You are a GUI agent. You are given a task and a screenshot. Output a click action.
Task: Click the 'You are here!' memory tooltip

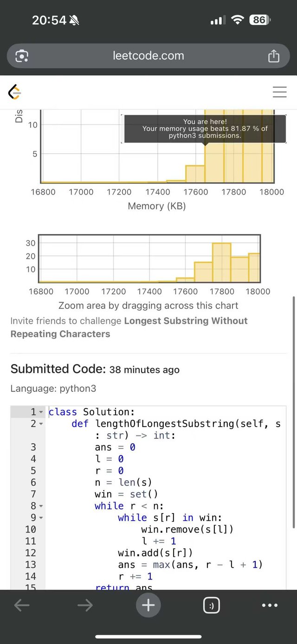point(205,129)
